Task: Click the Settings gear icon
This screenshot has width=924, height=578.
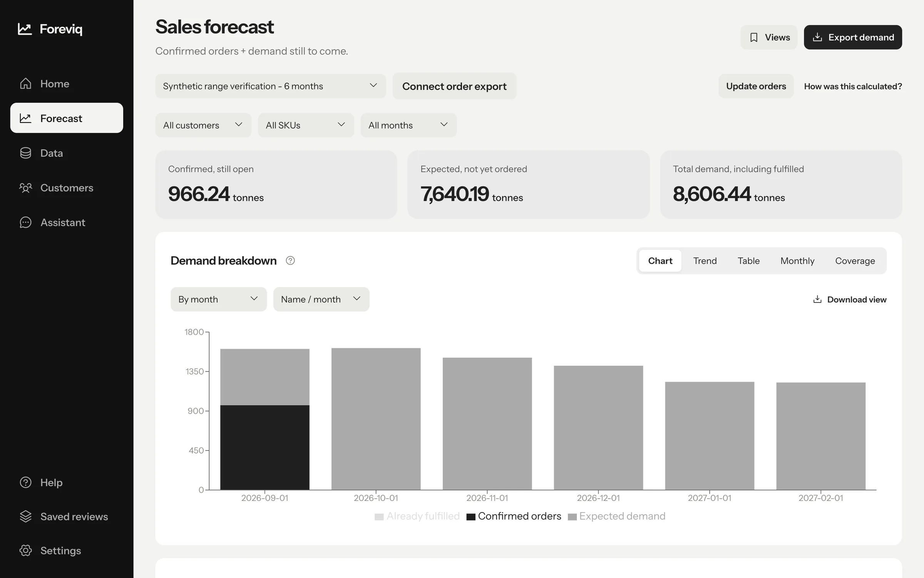Action: [x=25, y=550]
